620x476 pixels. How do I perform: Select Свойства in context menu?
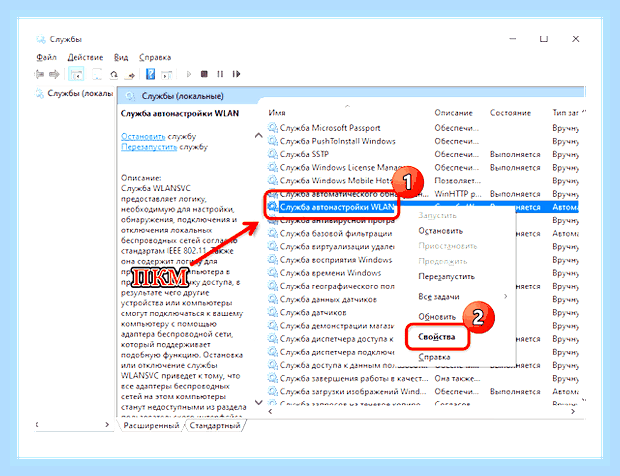tap(437, 337)
